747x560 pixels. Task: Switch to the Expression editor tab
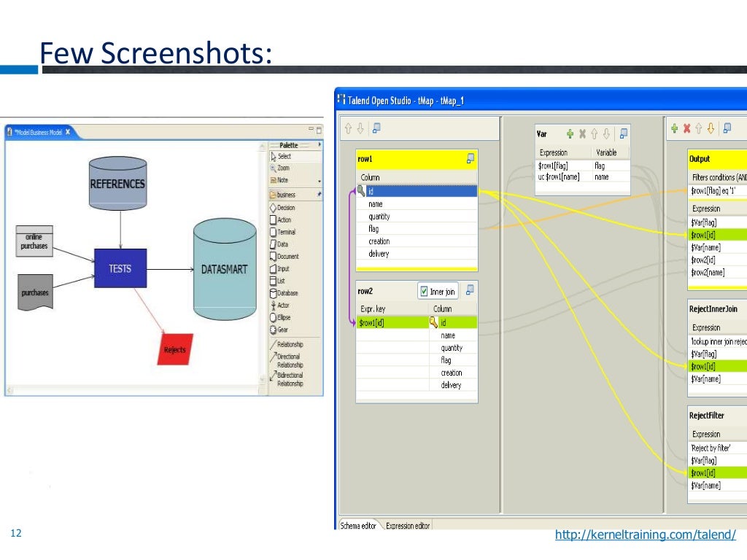click(408, 526)
